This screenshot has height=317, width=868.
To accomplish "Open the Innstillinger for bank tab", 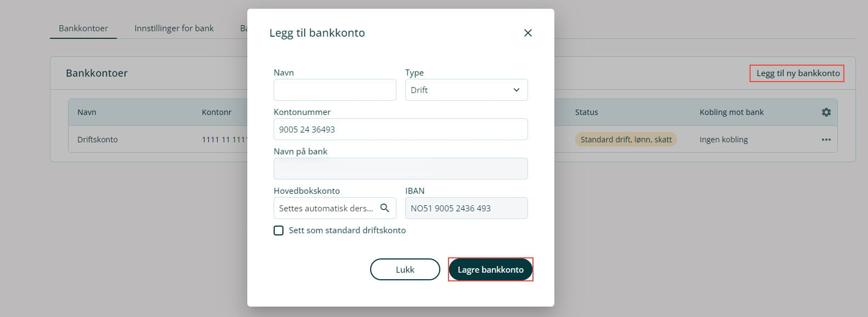I will (x=174, y=28).
